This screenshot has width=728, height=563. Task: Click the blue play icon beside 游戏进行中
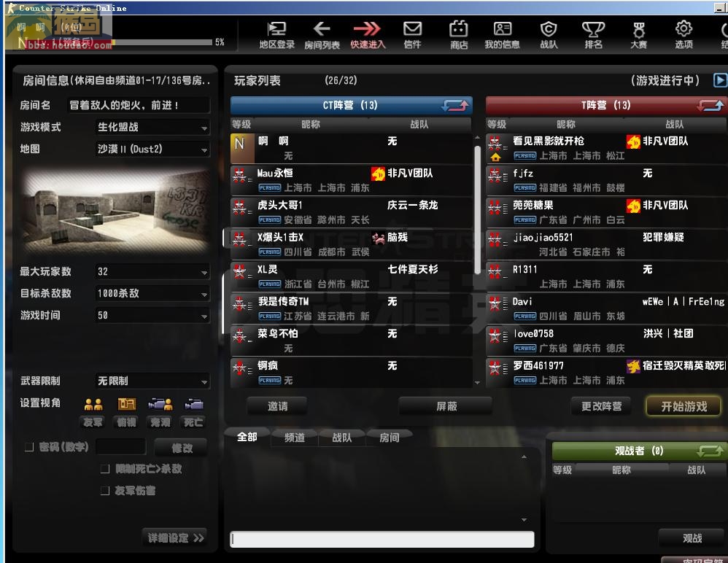pyautogui.click(x=720, y=80)
